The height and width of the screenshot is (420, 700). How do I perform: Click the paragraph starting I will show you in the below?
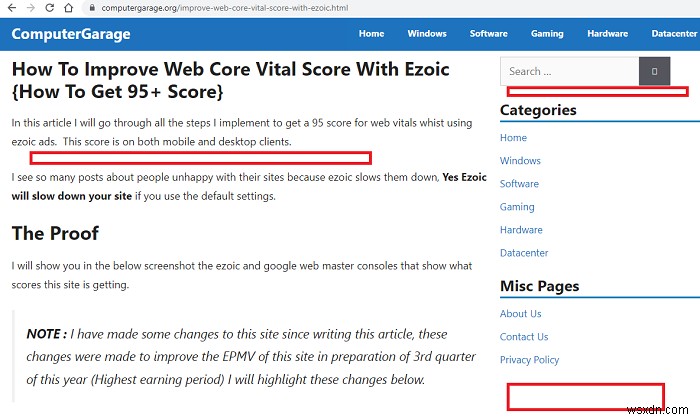click(x=242, y=275)
